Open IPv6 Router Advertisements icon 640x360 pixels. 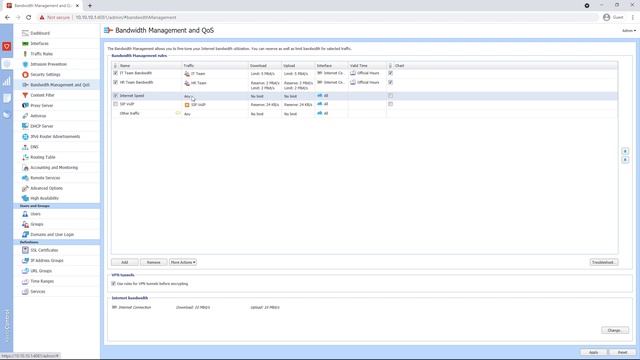coord(25,136)
